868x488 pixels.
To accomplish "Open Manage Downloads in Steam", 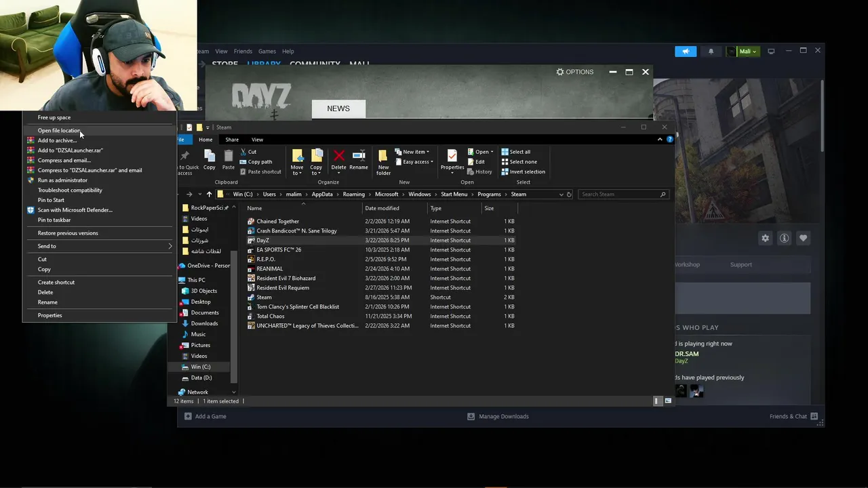I will (x=498, y=416).
